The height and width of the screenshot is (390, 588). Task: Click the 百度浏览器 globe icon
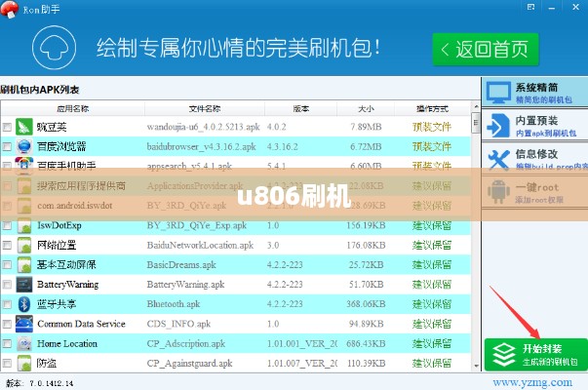point(24,146)
